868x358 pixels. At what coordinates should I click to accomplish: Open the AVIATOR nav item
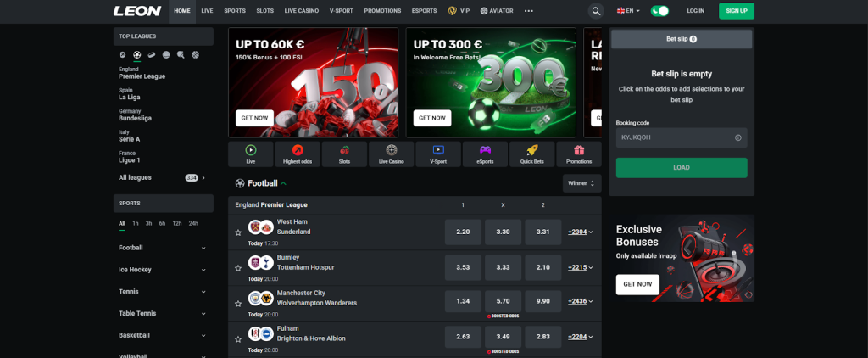(x=497, y=11)
